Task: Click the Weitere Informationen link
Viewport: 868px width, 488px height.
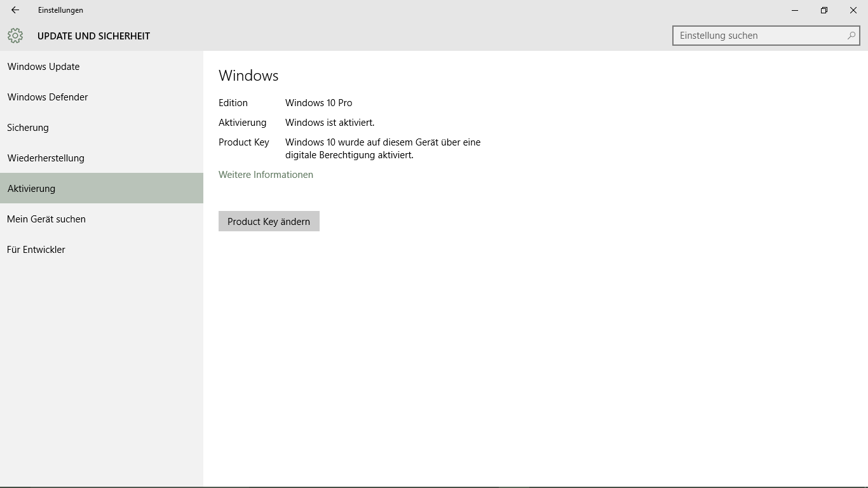Action: pos(266,175)
